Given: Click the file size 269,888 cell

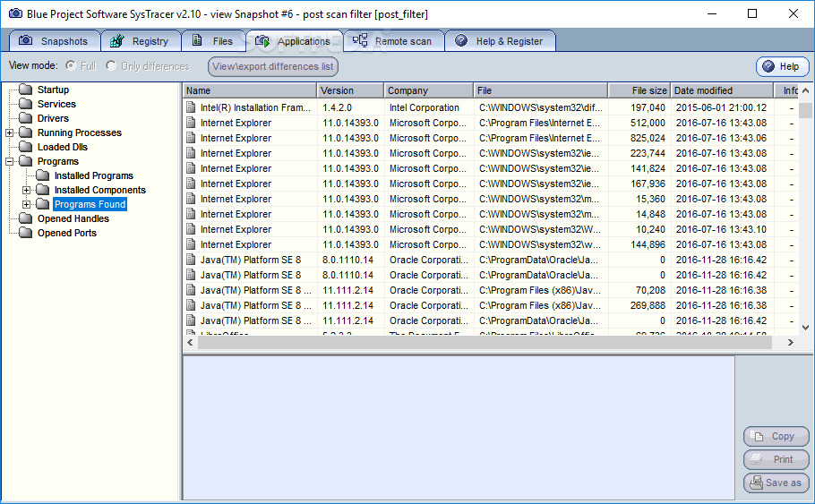Looking at the screenshot, I should (x=648, y=305).
